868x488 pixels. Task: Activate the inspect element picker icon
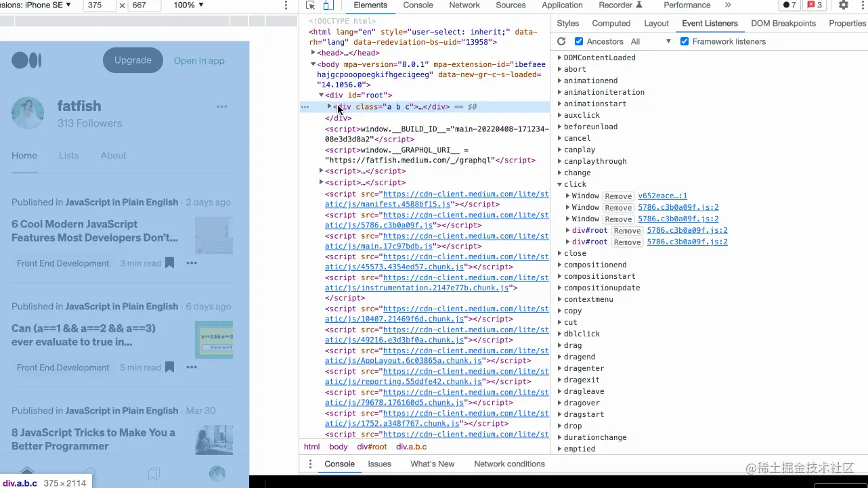pos(311,5)
